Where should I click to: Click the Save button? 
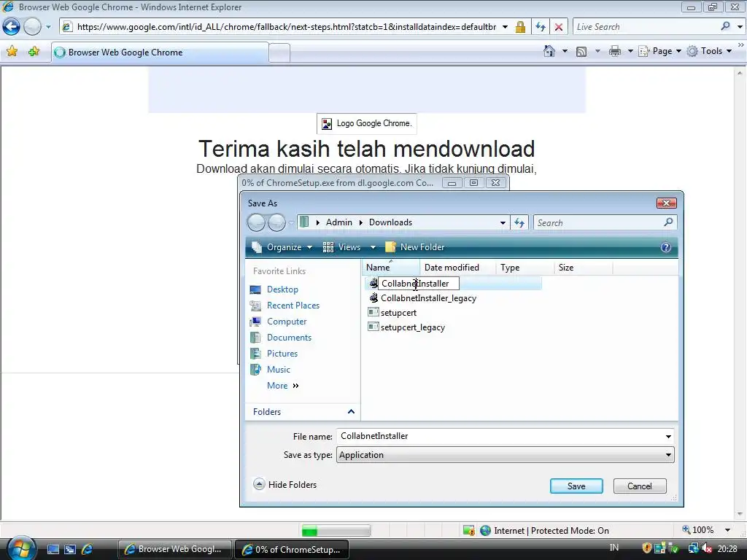point(576,486)
